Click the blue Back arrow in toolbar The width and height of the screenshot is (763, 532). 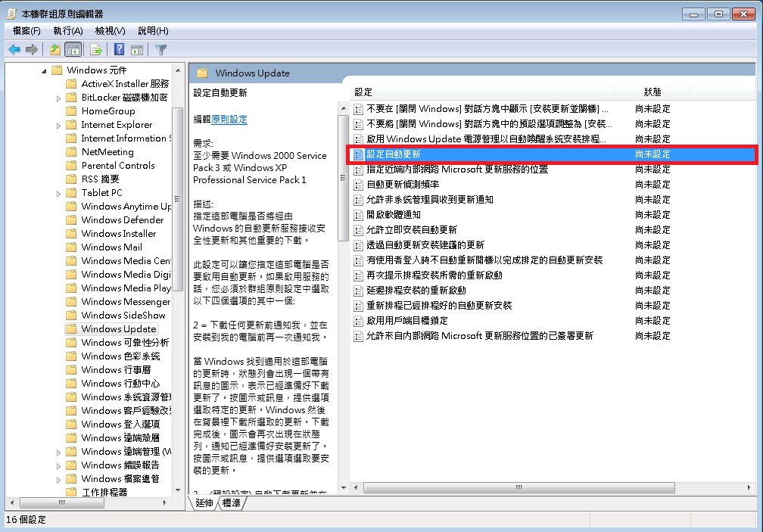tap(14, 50)
